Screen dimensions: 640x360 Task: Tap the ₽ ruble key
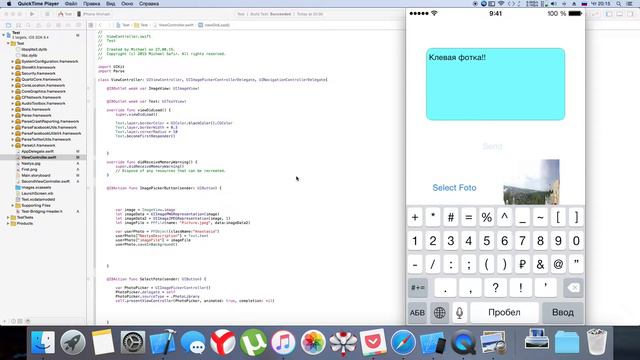pyautogui.click(x=522, y=264)
